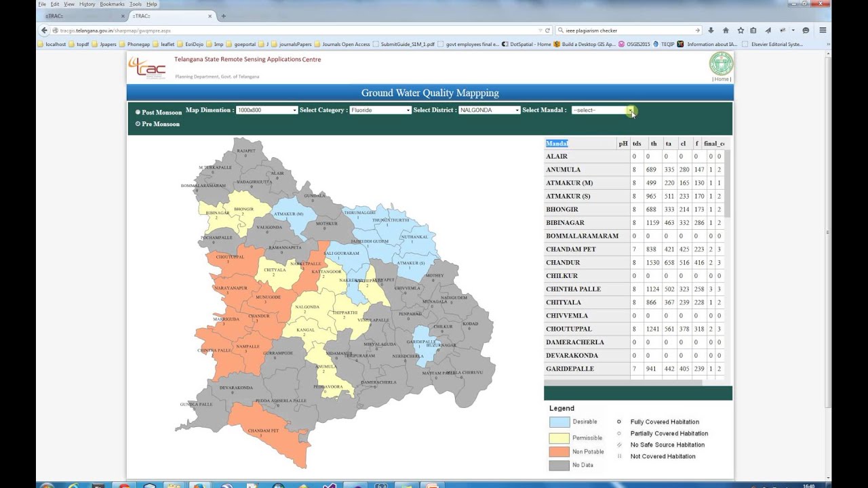Image resolution: width=868 pixels, height=488 pixels.
Task: Show bookmarks list clipboard icon
Action: coord(753,30)
